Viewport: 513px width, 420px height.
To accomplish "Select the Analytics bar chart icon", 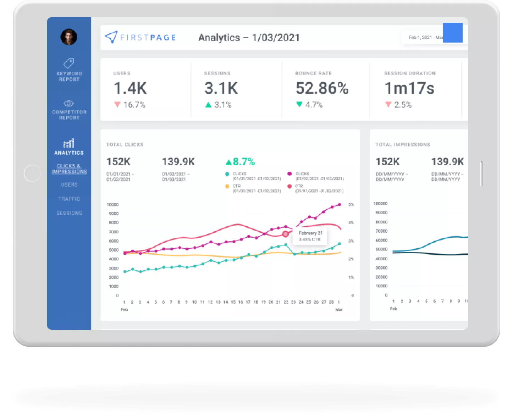I will (x=68, y=143).
